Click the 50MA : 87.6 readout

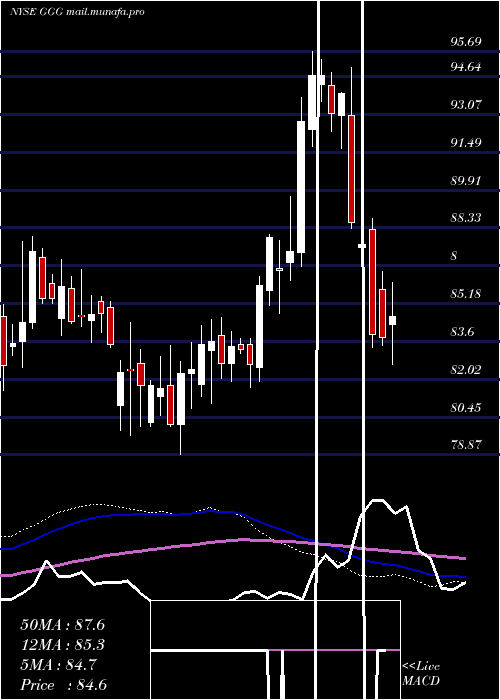click(x=62, y=625)
